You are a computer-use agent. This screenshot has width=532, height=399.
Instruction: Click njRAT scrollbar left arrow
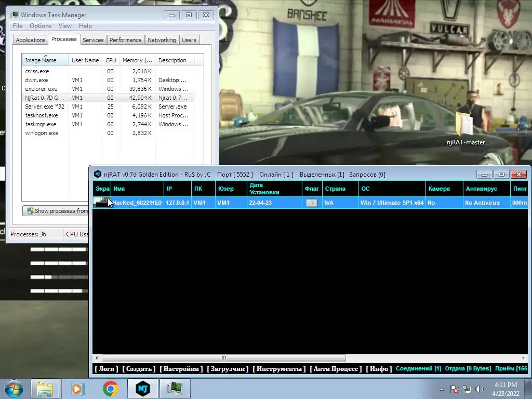pos(97,358)
